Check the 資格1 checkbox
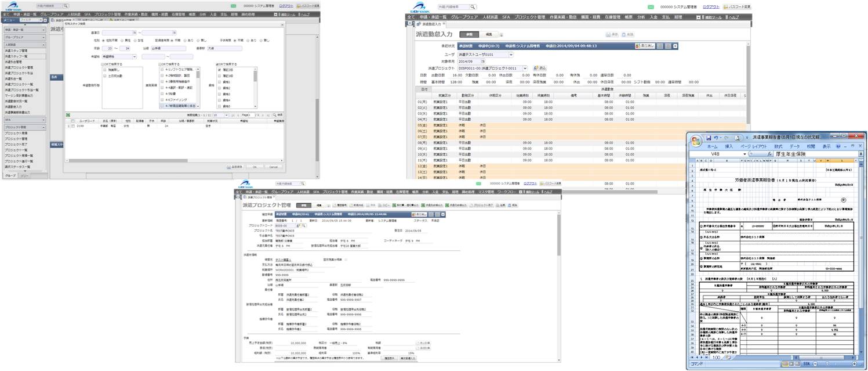Screen dimensions: 868x371 coord(219,82)
